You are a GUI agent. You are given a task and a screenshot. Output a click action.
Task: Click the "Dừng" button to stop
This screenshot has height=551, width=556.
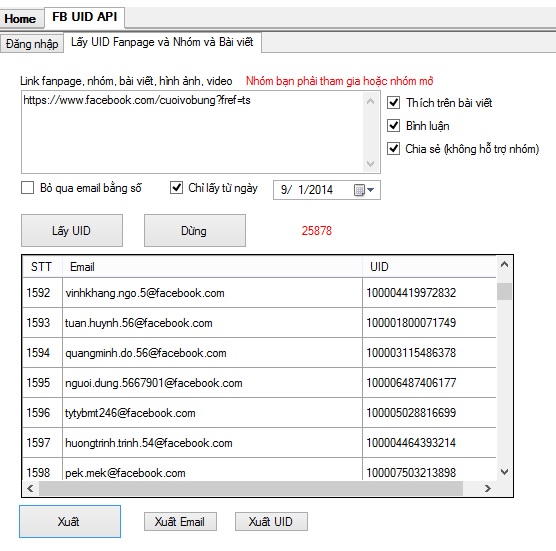195,230
